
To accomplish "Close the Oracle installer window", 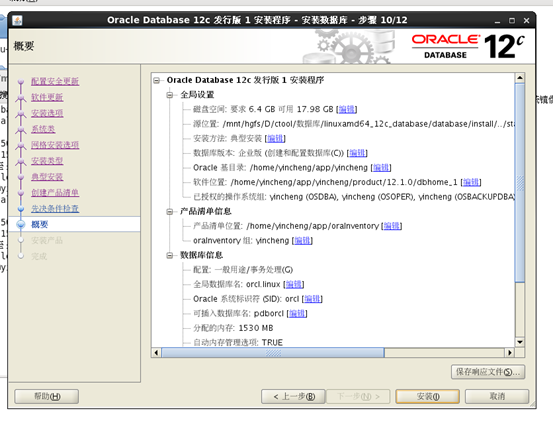I will pyautogui.click(x=526, y=21).
